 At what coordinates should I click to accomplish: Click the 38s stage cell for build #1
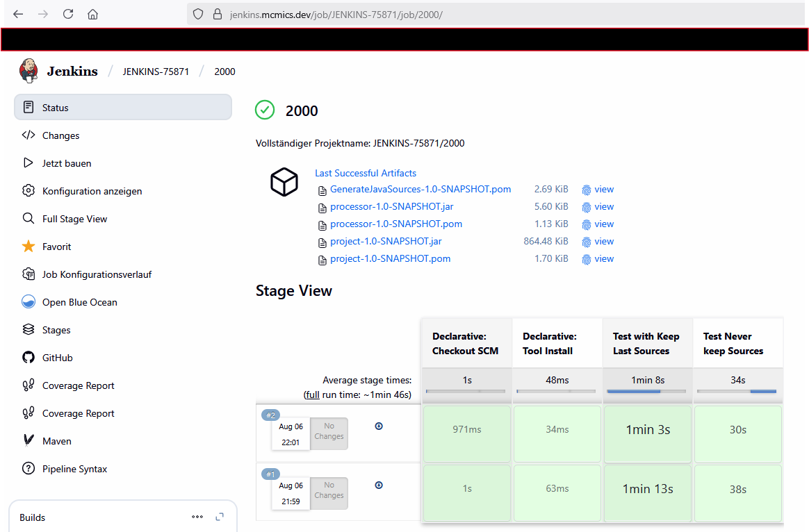tap(738, 493)
